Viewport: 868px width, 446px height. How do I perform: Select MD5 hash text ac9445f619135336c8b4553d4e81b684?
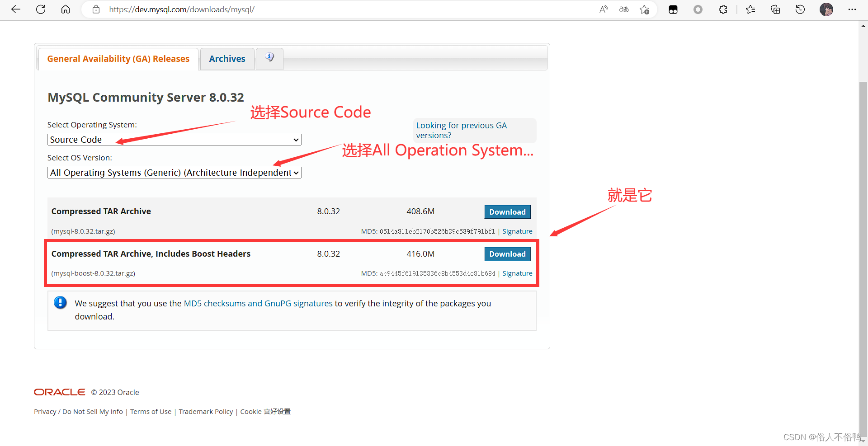coord(438,273)
